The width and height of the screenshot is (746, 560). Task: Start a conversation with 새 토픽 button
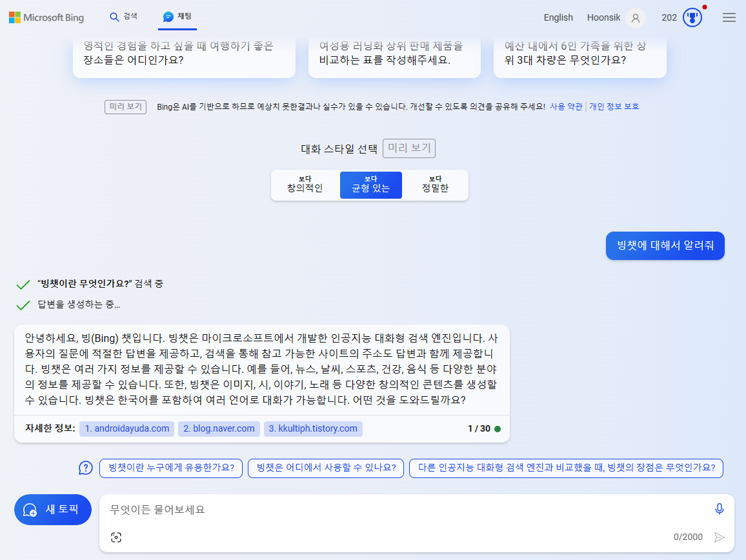point(52,509)
